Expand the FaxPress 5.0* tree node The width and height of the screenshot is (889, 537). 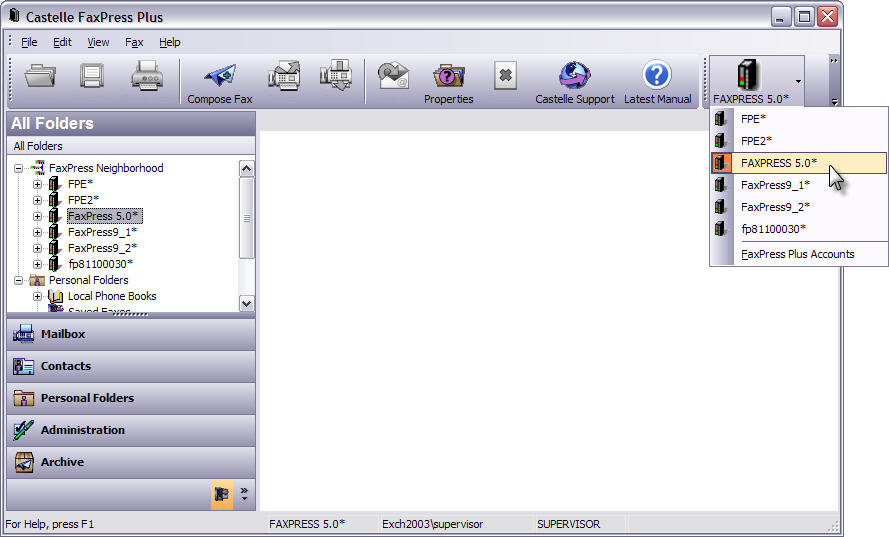pos(37,216)
